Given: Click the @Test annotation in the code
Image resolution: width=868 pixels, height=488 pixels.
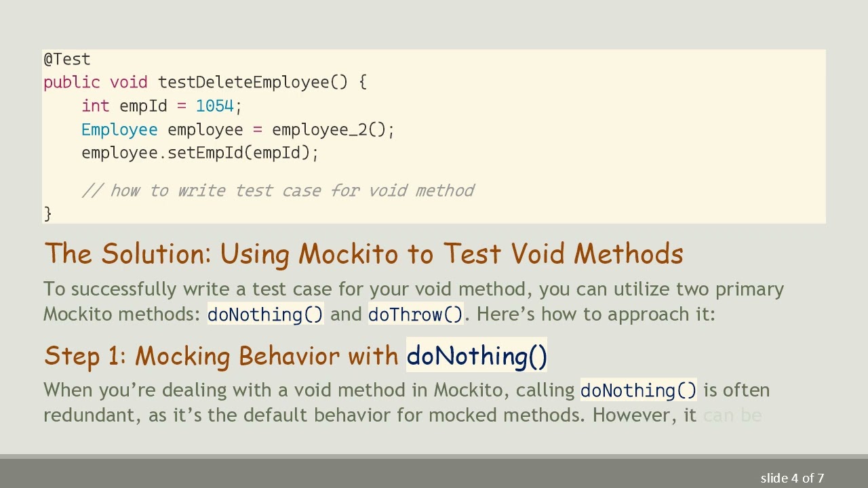Looking at the screenshot, I should point(66,60).
